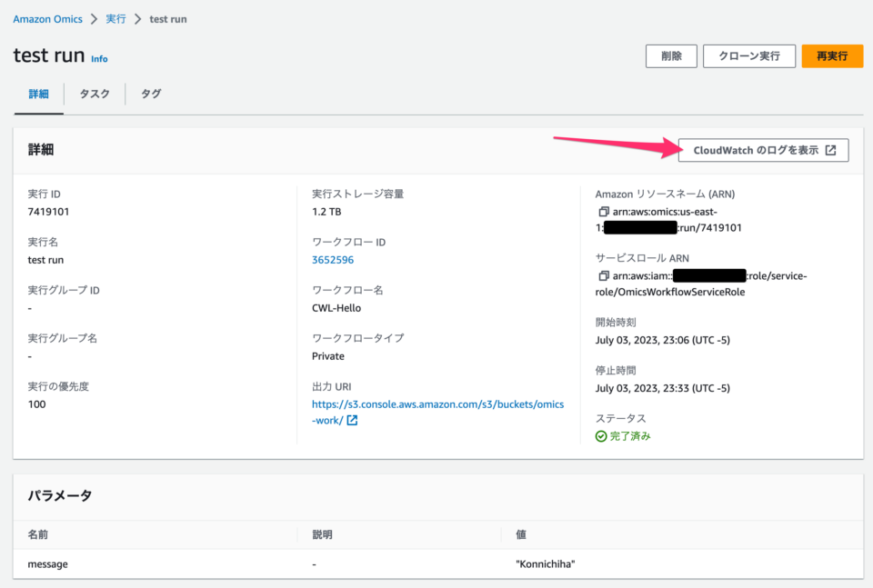Viewport: 873px width, 588px height.
Task: Click the message parameter name cell
Action: click(48, 564)
